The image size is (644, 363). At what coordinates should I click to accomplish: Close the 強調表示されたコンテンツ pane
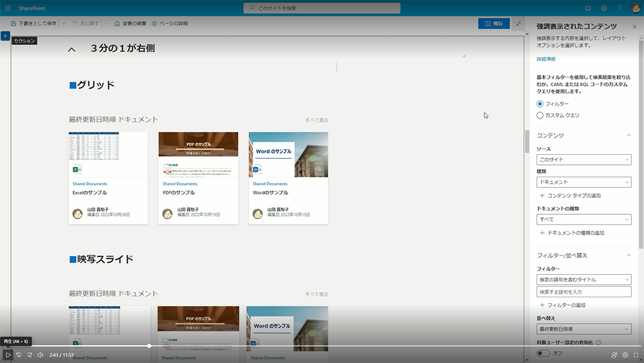pos(634,26)
